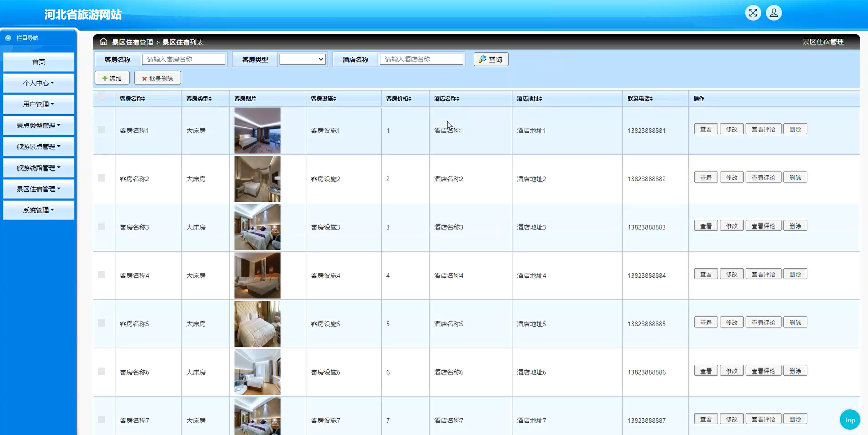Click 查看评论 button for 客房名称1
The height and width of the screenshot is (435, 868).
pos(763,129)
